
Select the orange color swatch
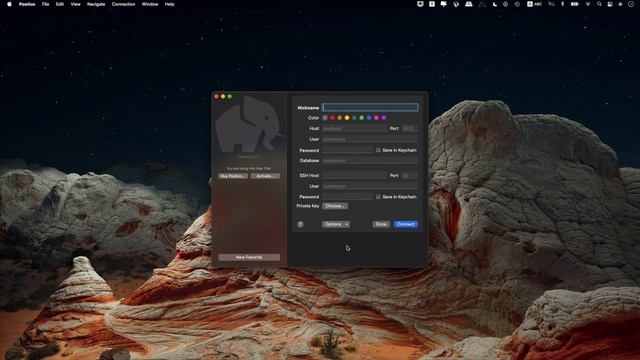pos(340,118)
